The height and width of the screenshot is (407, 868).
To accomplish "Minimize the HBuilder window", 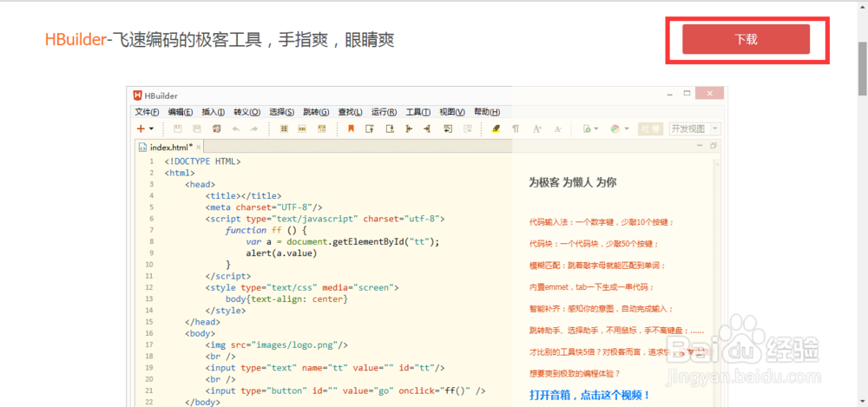I will pos(670,94).
